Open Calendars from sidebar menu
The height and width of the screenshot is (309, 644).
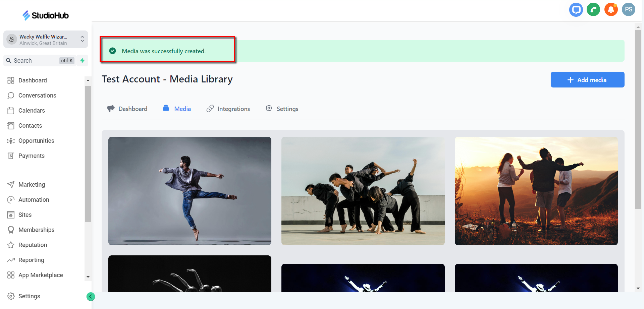coord(32,111)
